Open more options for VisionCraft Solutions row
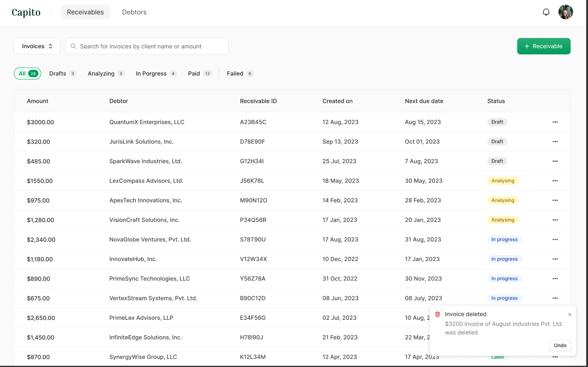Image resolution: width=588 pixels, height=367 pixels. coord(555,220)
